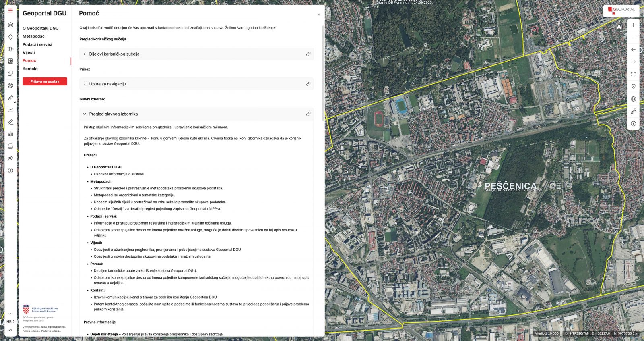Click the help panel vertical scrollbar
Image resolution: width=644 pixels, height=341 pixels.
click(323, 73)
